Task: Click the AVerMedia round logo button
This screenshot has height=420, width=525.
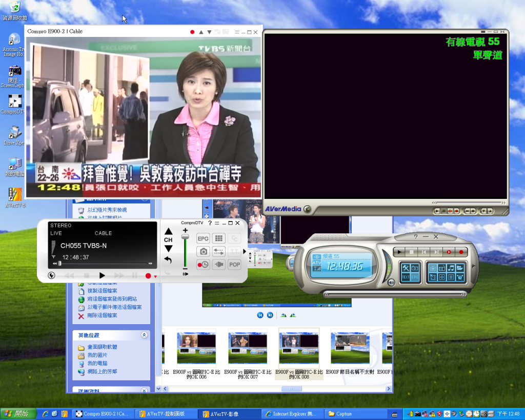Action: click(x=307, y=209)
